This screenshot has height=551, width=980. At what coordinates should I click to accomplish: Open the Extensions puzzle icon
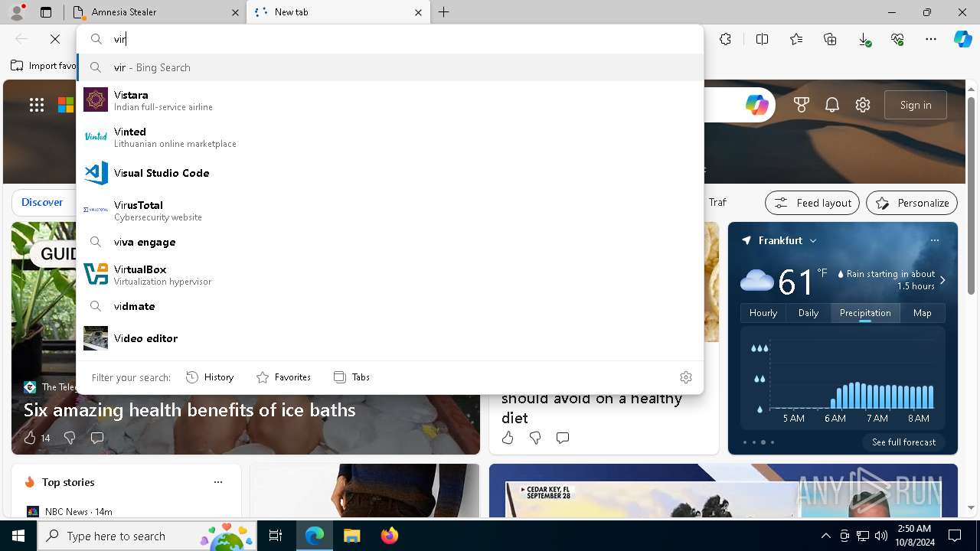[x=726, y=39]
